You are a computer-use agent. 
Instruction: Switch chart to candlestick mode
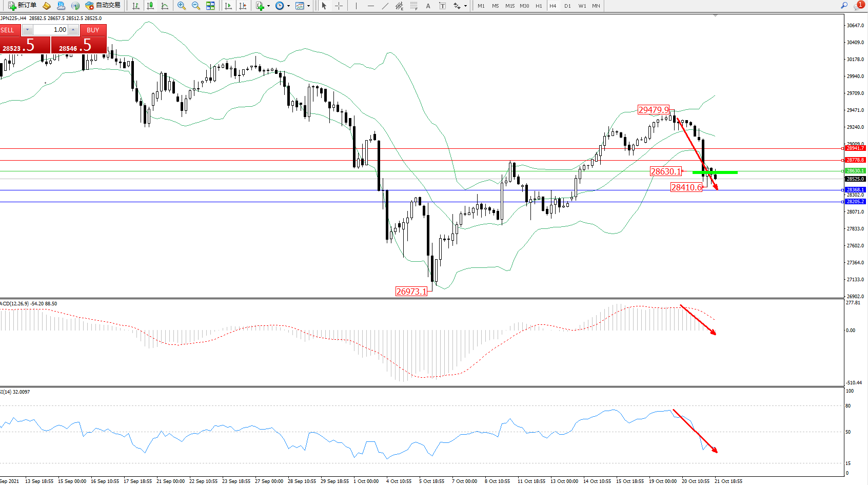[150, 6]
